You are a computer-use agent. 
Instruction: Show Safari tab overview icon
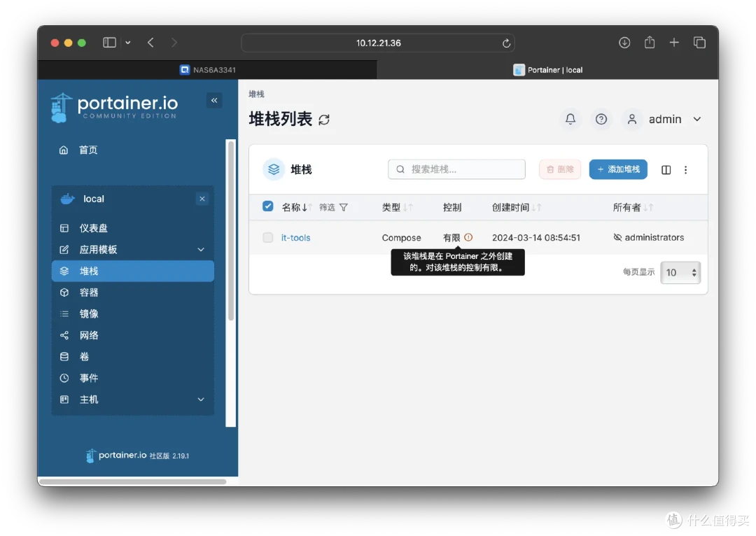[699, 43]
